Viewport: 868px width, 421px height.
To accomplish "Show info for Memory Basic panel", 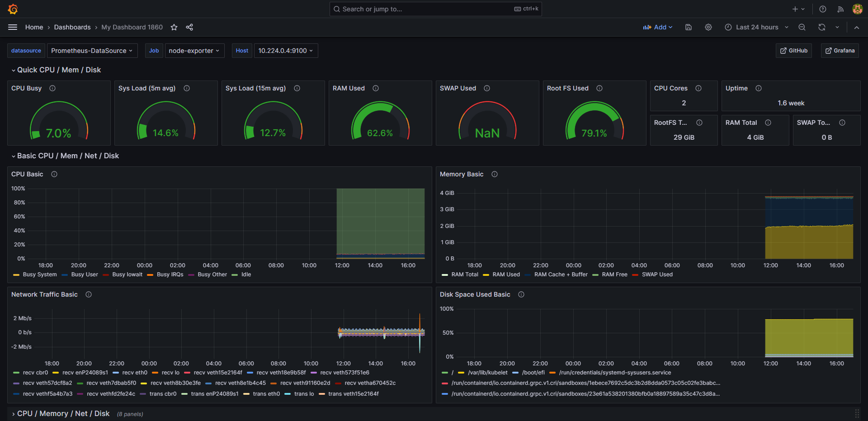I will [x=495, y=174].
